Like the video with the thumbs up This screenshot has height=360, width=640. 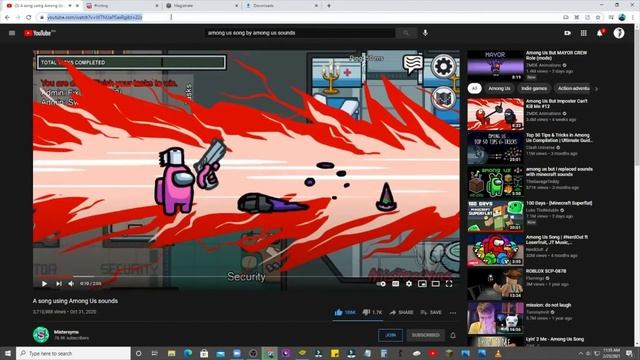[x=345, y=312]
